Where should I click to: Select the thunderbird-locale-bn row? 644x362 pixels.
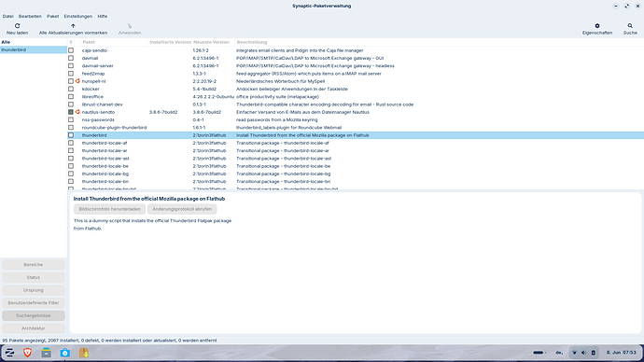tap(356, 181)
